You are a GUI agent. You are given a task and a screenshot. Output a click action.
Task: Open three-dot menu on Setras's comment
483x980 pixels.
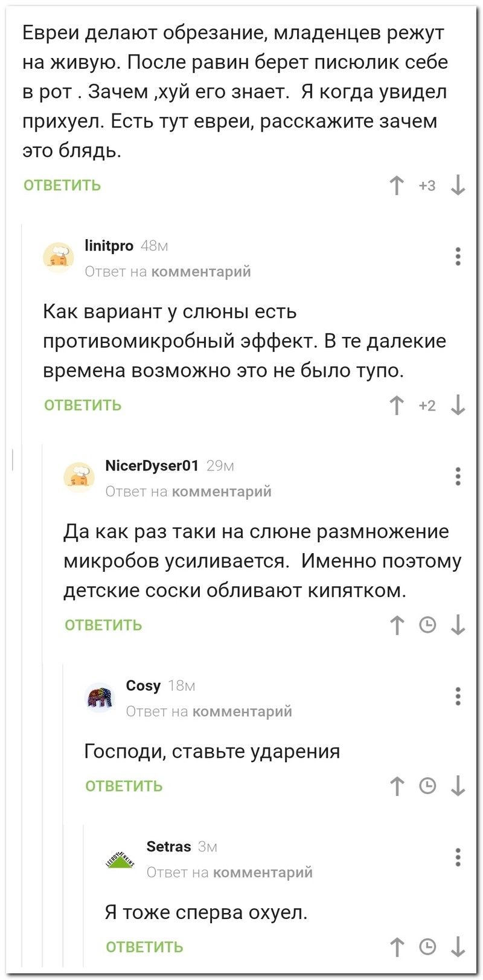click(458, 857)
